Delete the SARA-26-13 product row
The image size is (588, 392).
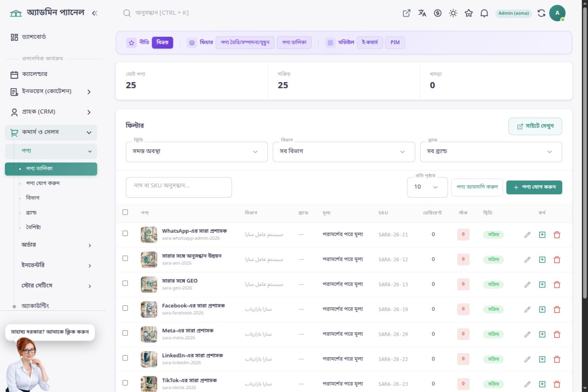pyautogui.click(x=557, y=284)
